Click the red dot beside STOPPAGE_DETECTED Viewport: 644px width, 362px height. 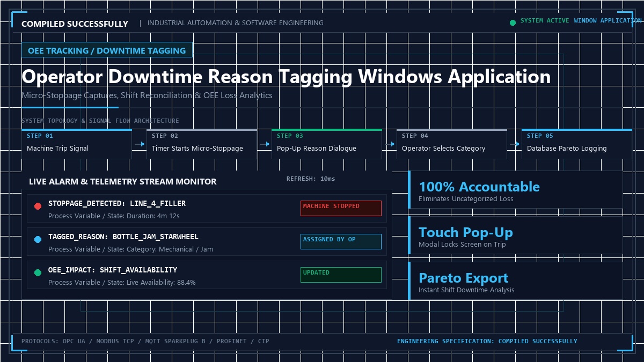(38, 206)
